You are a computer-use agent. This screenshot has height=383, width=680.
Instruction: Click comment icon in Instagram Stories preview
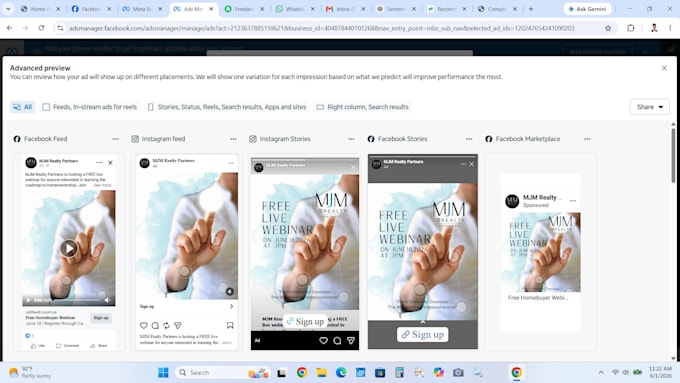(x=337, y=340)
